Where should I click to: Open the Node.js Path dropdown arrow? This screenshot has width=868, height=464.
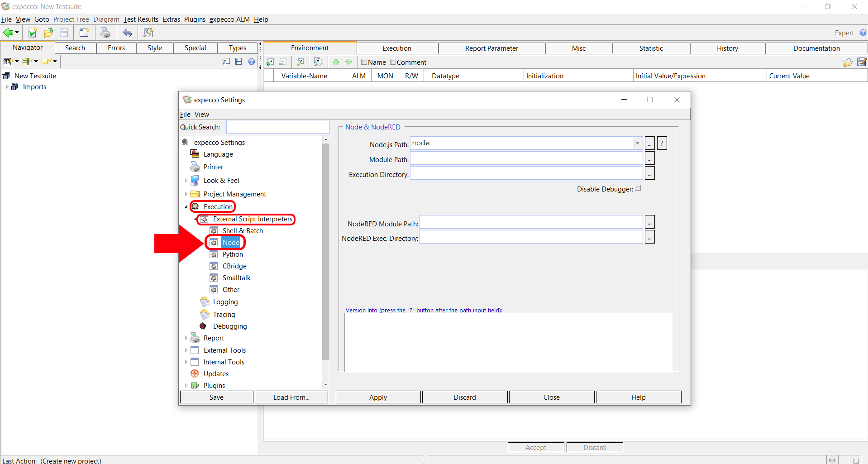[x=637, y=144]
